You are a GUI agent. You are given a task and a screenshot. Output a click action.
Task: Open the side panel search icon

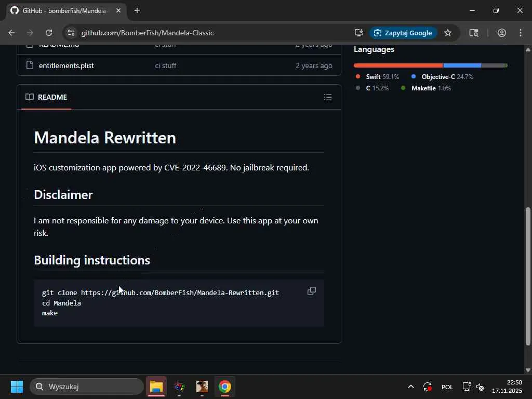pyautogui.click(x=474, y=33)
